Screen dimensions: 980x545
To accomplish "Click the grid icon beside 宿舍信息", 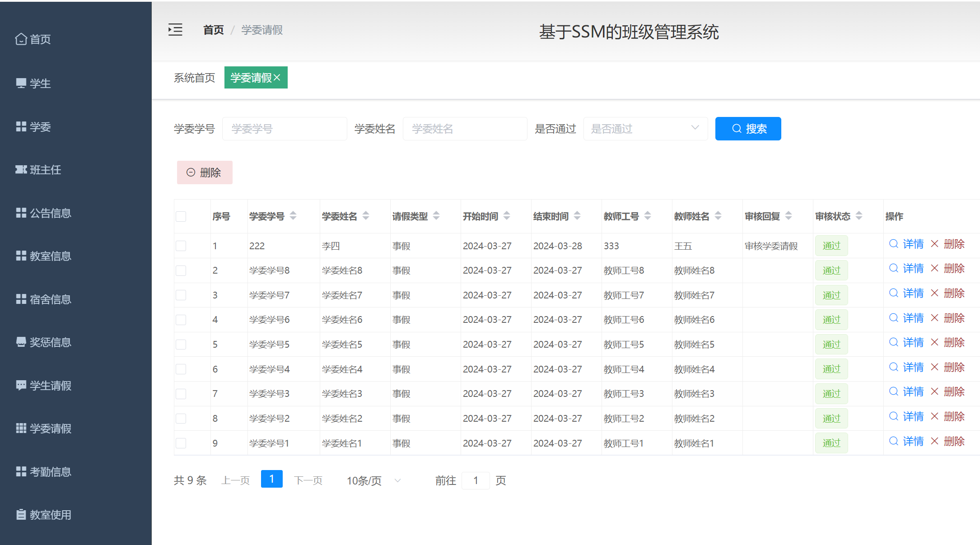I will (x=21, y=299).
